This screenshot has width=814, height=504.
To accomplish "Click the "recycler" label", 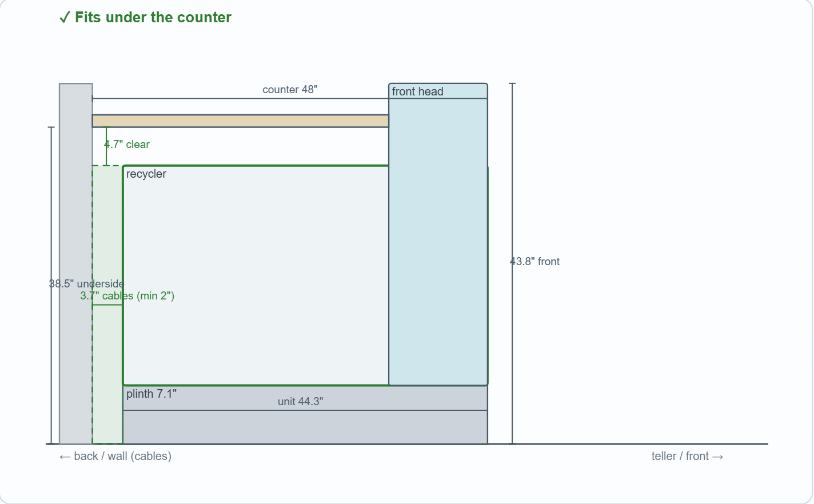I will (146, 174).
